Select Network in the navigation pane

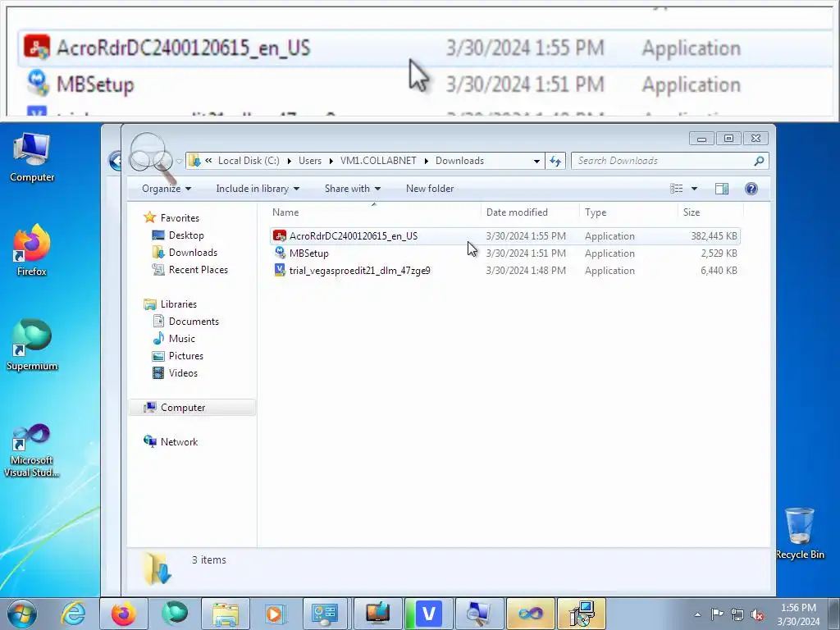(x=171, y=442)
